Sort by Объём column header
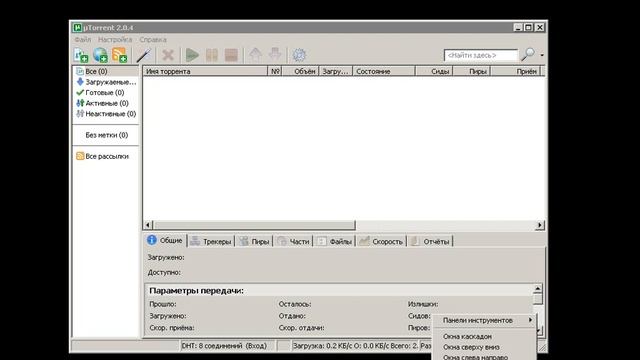Screen dimensions: 640x360 (300, 71)
